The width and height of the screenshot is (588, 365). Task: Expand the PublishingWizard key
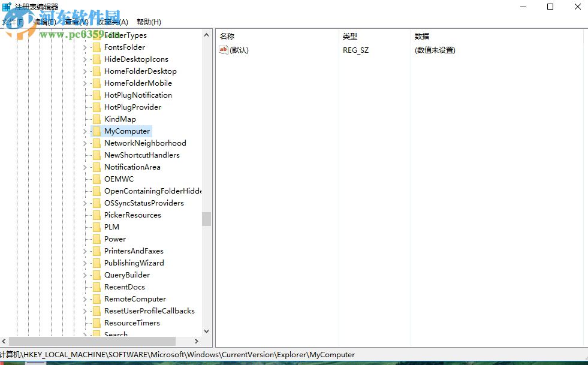coord(85,263)
